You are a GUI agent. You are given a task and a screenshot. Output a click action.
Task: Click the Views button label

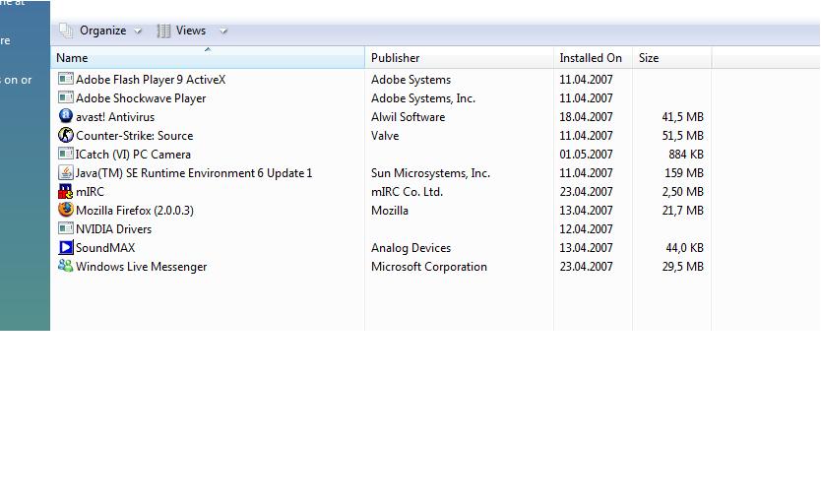point(191,31)
